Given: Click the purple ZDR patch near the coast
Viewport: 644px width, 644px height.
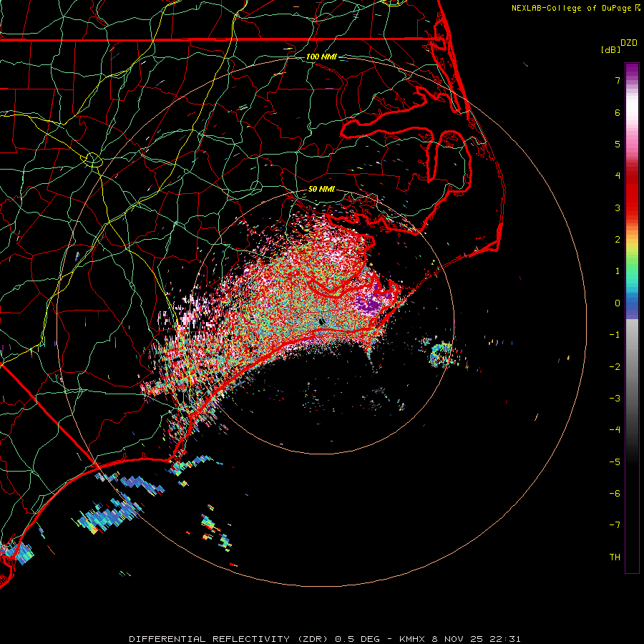Looking at the screenshot, I should coord(368,304).
